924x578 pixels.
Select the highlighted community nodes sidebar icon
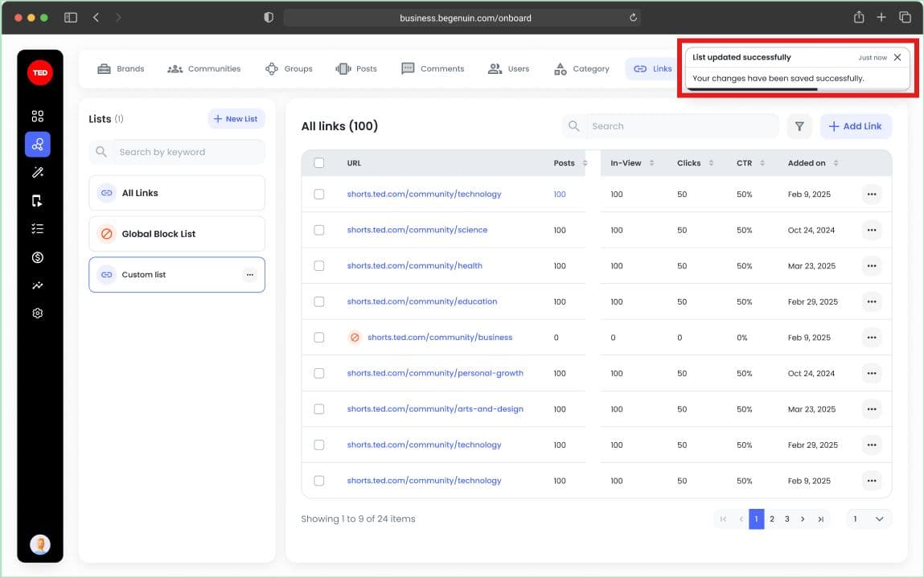pyautogui.click(x=38, y=145)
